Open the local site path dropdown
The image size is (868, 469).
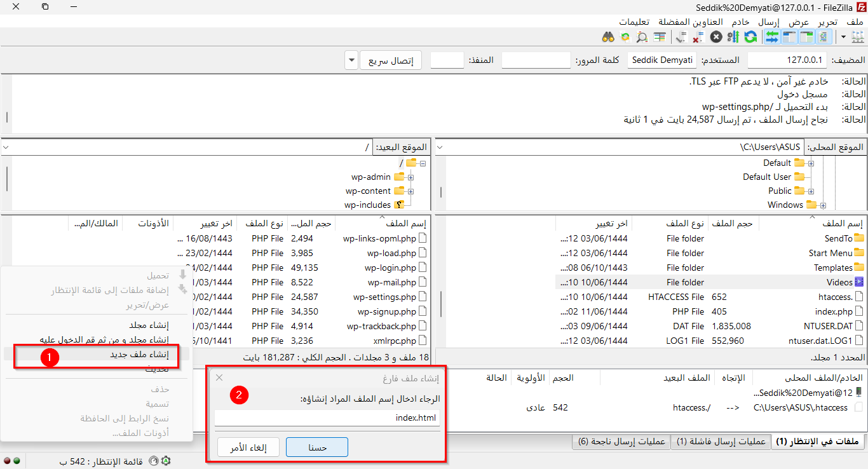[442, 147]
